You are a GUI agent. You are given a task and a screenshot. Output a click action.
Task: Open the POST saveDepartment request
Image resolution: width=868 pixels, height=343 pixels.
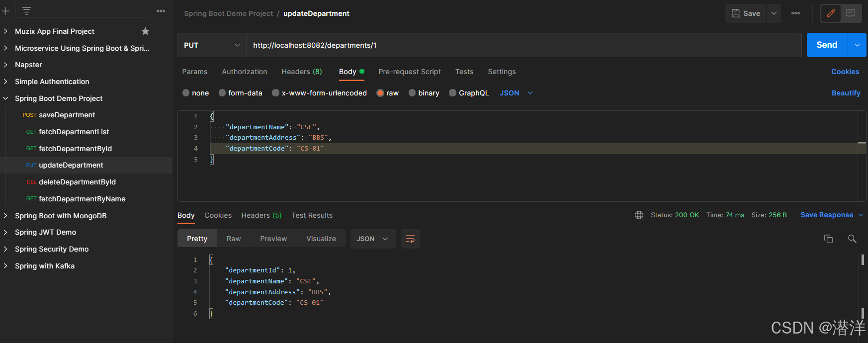59,115
